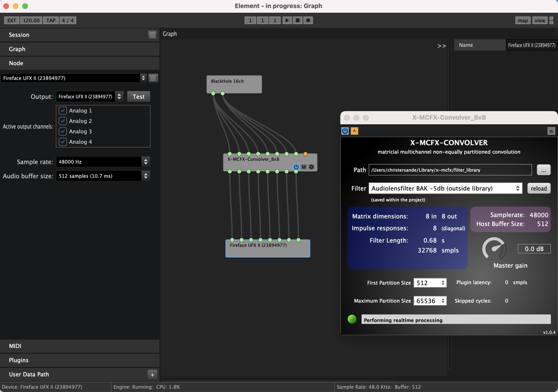Click left output port of BlackHole 16ch
This screenshot has height=392, width=558.
[213, 94]
